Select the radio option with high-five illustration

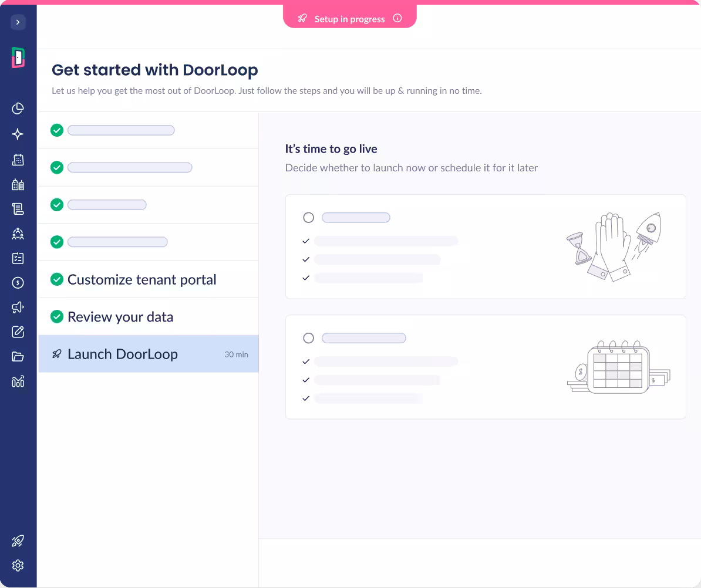pos(308,218)
